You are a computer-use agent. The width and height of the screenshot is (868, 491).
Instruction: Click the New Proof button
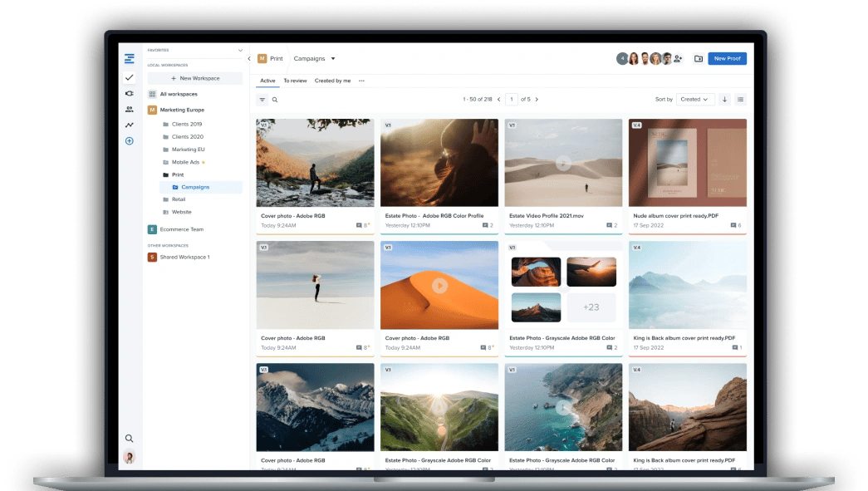(x=728, y=57)
